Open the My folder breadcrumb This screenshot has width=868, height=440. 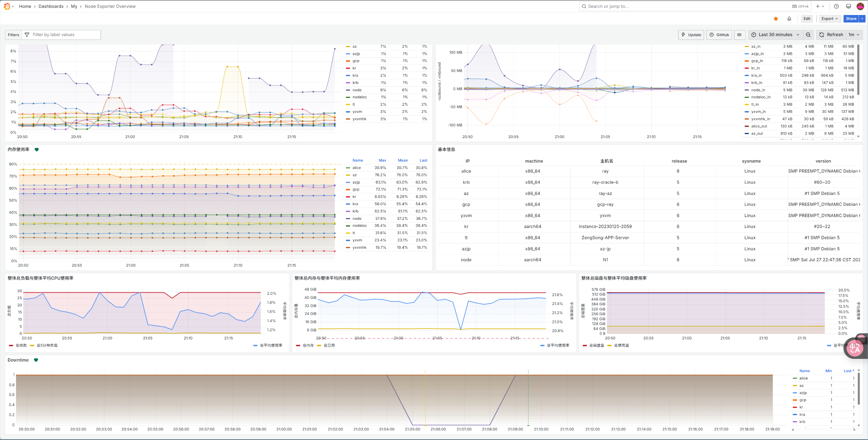click(74, 6)
